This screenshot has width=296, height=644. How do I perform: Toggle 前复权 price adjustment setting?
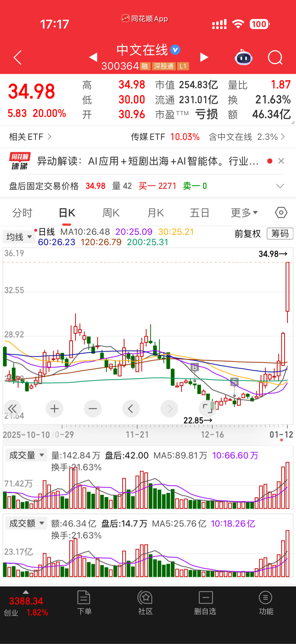click(x=247, y=234)
